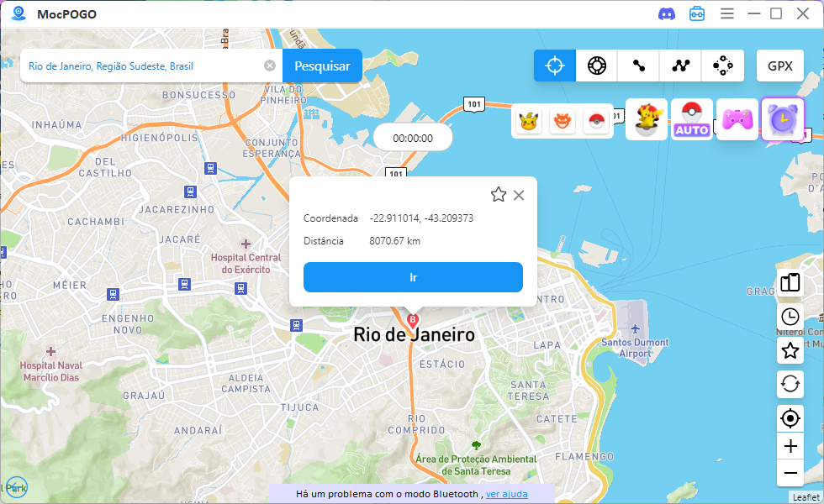Screen dimensions: 824x504
Task: Select the Multi-spot route mode icon
Action: pyautogui.click(x=680, y=66)
